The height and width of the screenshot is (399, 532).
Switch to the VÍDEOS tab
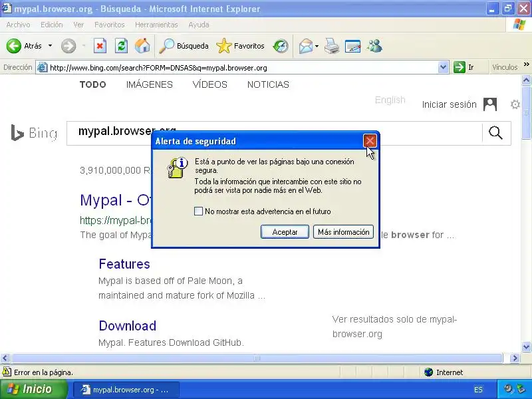(x=209, y=84)
